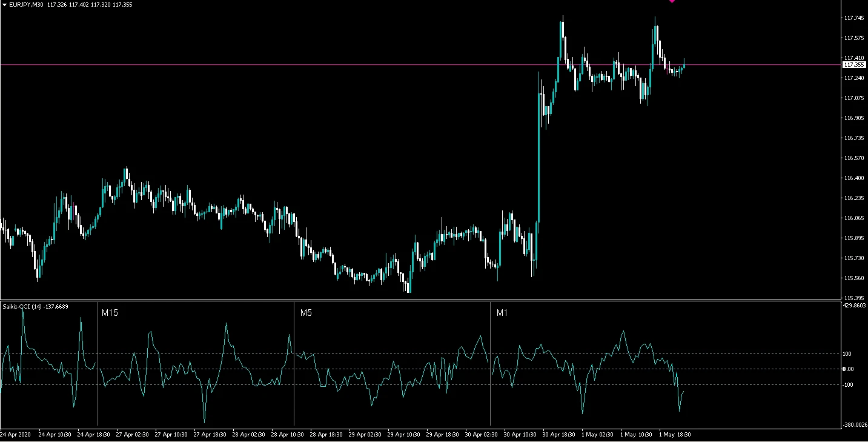
Task: Click the CCI 100 level label
Action: tap(847, 354)
